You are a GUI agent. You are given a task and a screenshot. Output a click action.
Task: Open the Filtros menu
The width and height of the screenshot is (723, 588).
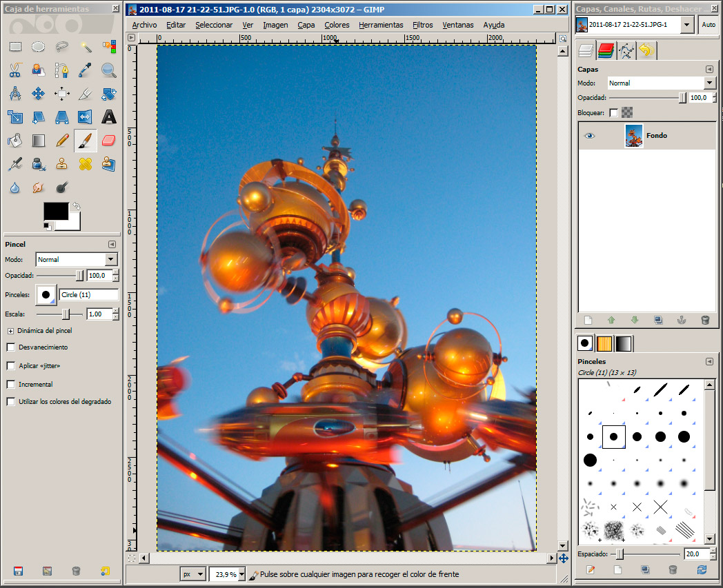[x=422, y=25]
